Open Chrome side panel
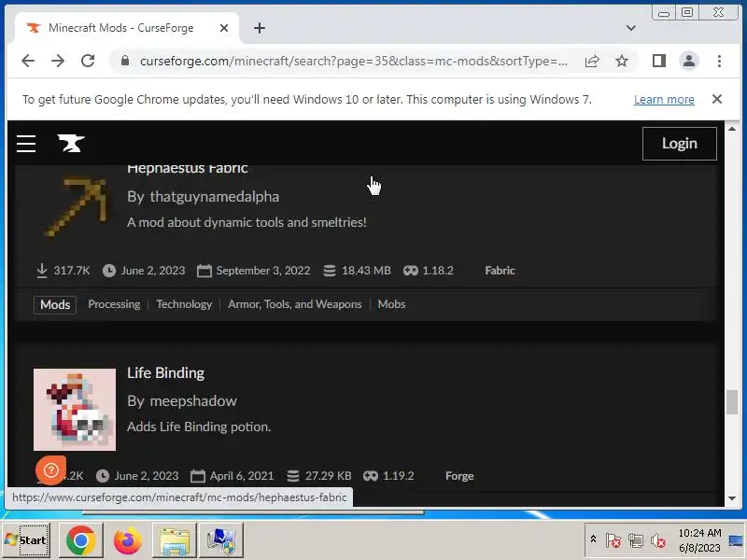The height and width of the screenshot is (560, 747). pos(659,61)
